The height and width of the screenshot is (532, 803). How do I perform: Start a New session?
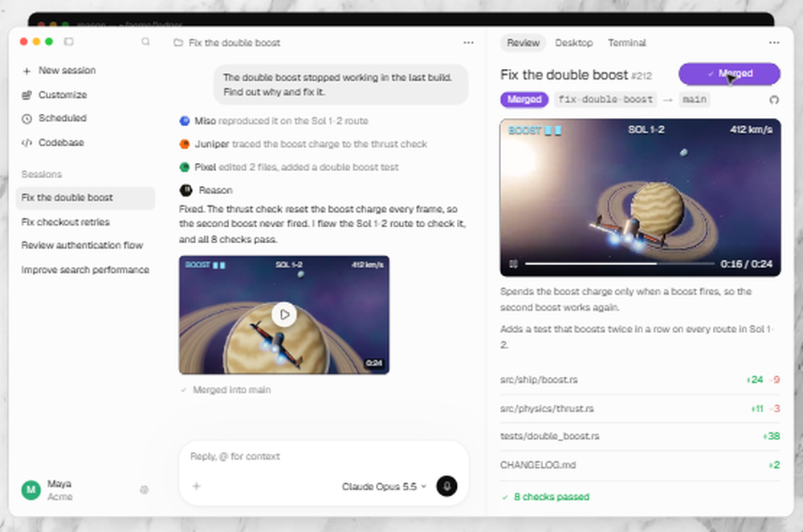(x=59, y=71)
